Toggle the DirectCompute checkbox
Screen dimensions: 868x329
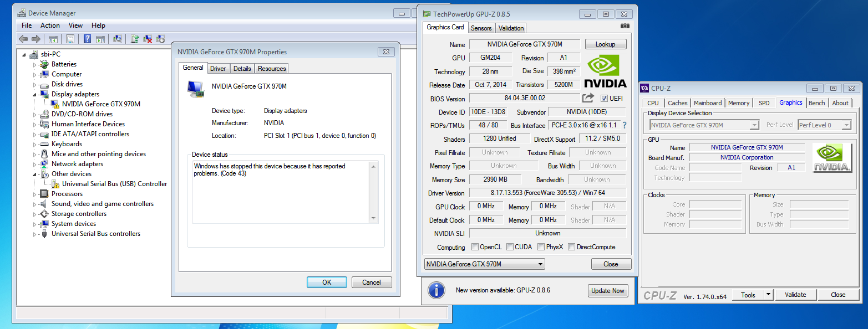pyautogui.click(x=571, y=247)
